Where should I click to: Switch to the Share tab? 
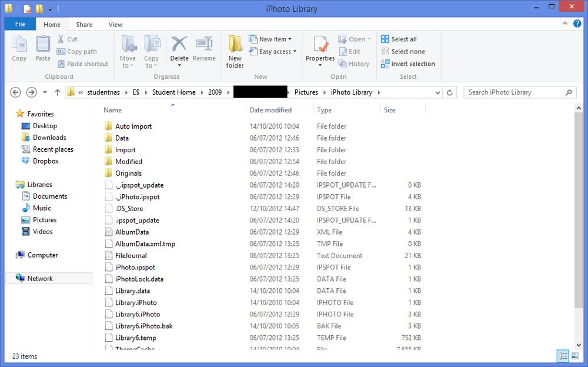tap(84, 24)
